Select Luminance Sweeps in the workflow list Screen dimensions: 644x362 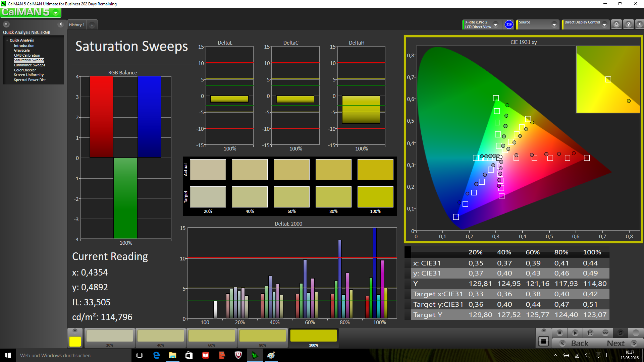pos(30,65)
